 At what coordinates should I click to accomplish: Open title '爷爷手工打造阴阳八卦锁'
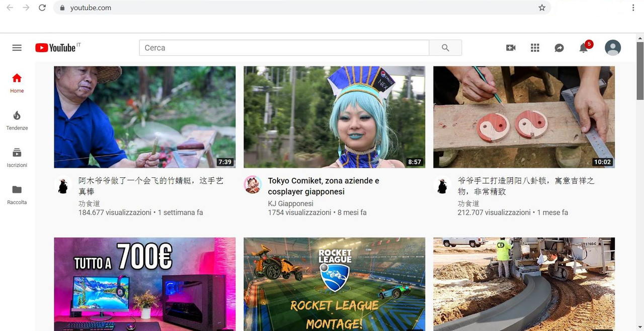(526, 186)
